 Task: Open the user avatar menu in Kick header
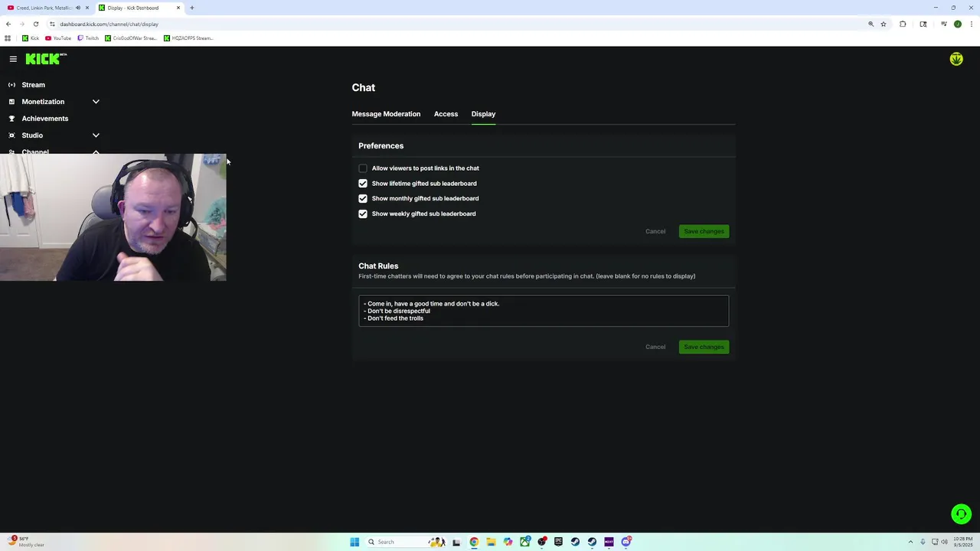click(956, 59)
